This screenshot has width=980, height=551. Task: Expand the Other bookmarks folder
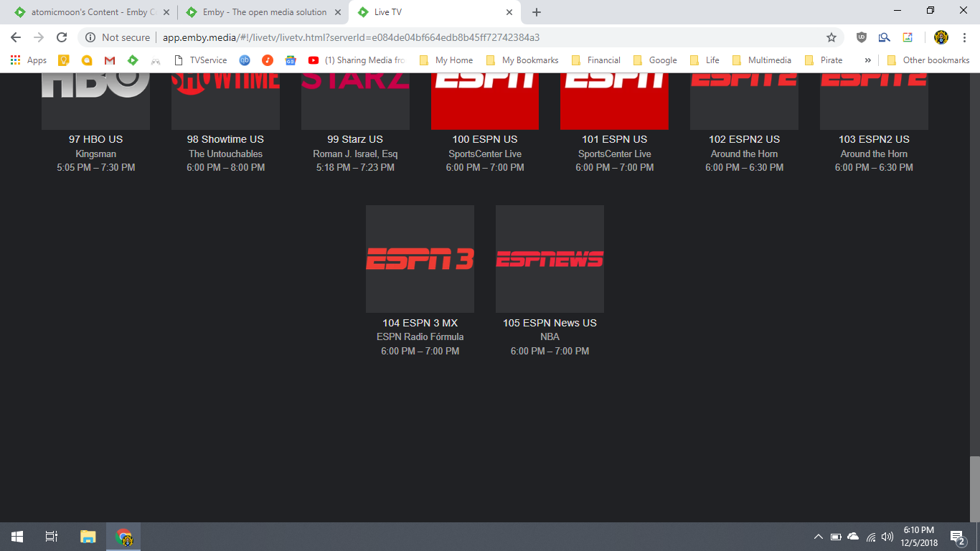pyautogui.click(x=928, y=60)
